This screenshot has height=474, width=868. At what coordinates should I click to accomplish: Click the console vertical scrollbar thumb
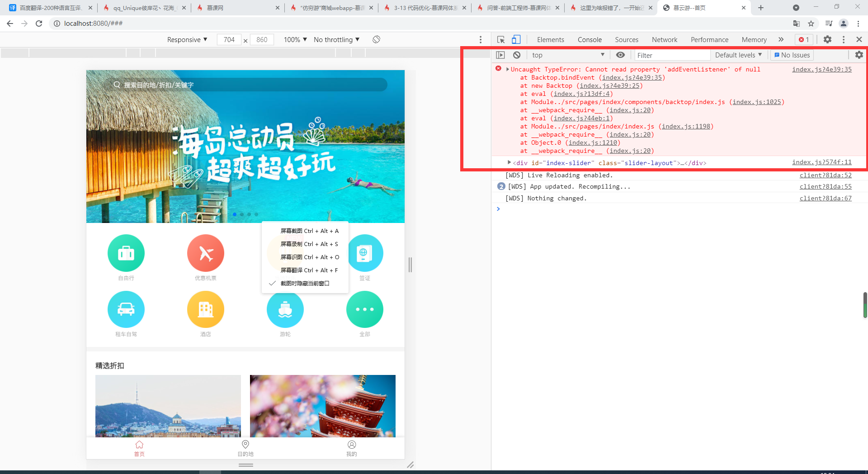(x=865, y=305)
